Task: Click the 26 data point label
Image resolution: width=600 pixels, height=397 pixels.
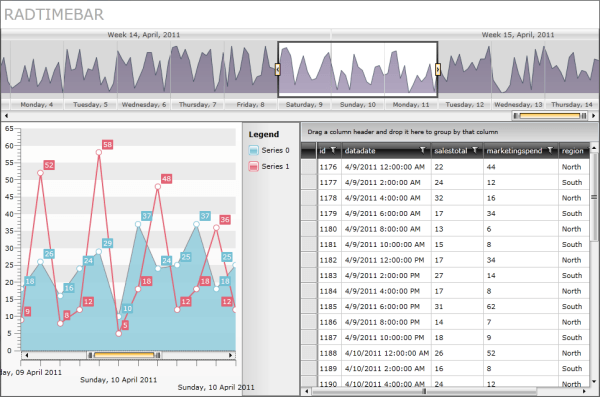Action: point(49,253)
